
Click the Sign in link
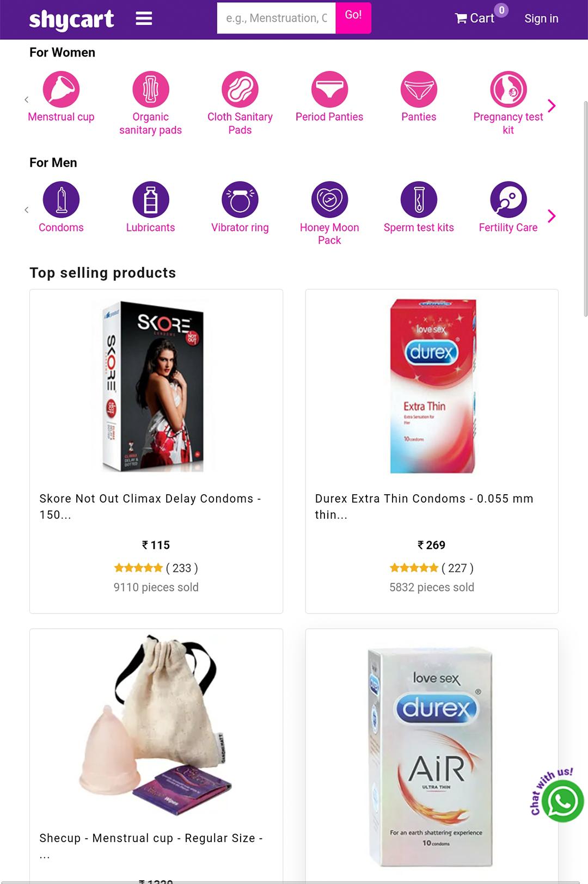point(541,19)
